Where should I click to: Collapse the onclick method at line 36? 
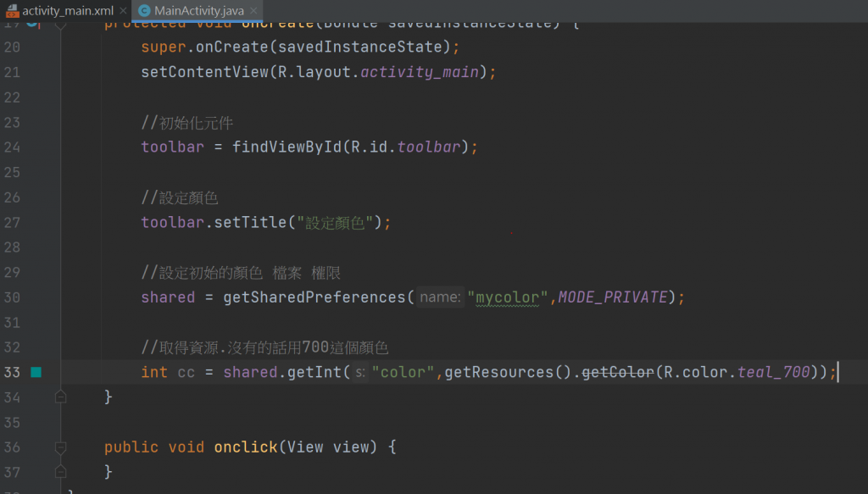pyautogui.click(x=61, y=447)
